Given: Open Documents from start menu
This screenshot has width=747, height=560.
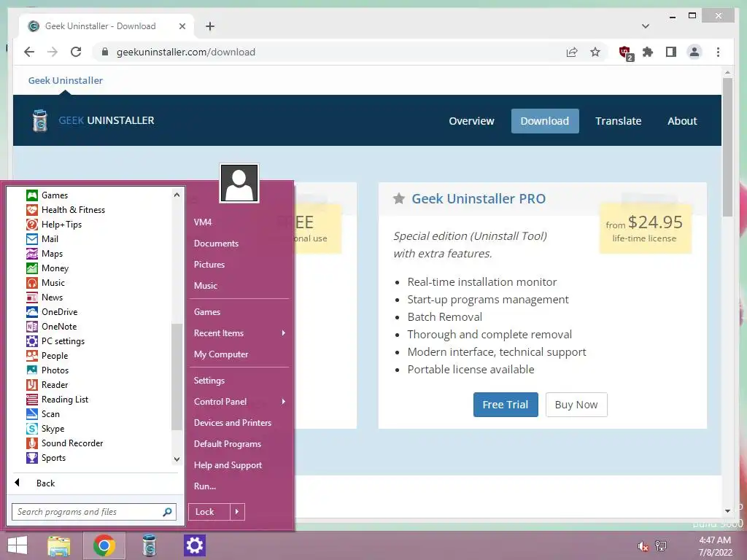Looking at the screenshot, I should (216, 244).
